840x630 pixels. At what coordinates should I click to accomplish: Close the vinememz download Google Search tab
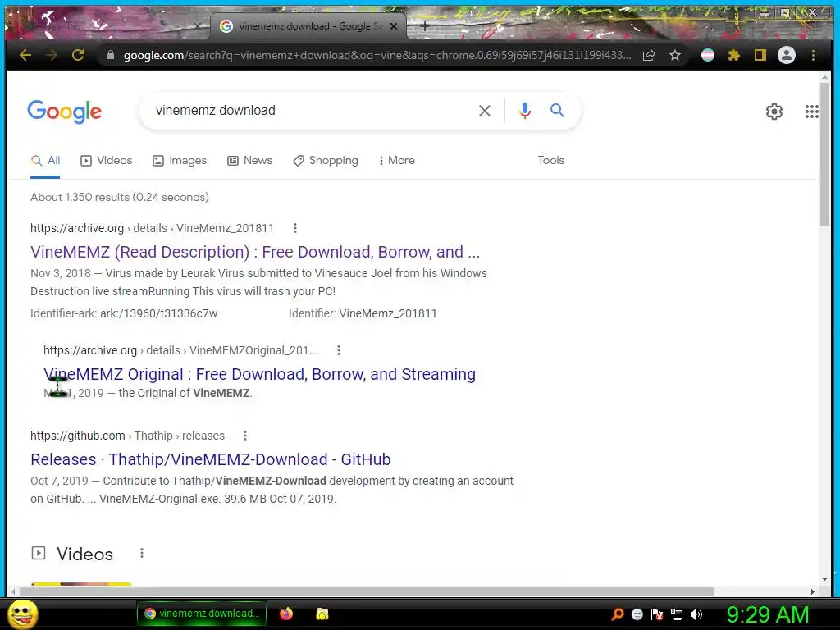pyautogui.click(x=394, y=26)
